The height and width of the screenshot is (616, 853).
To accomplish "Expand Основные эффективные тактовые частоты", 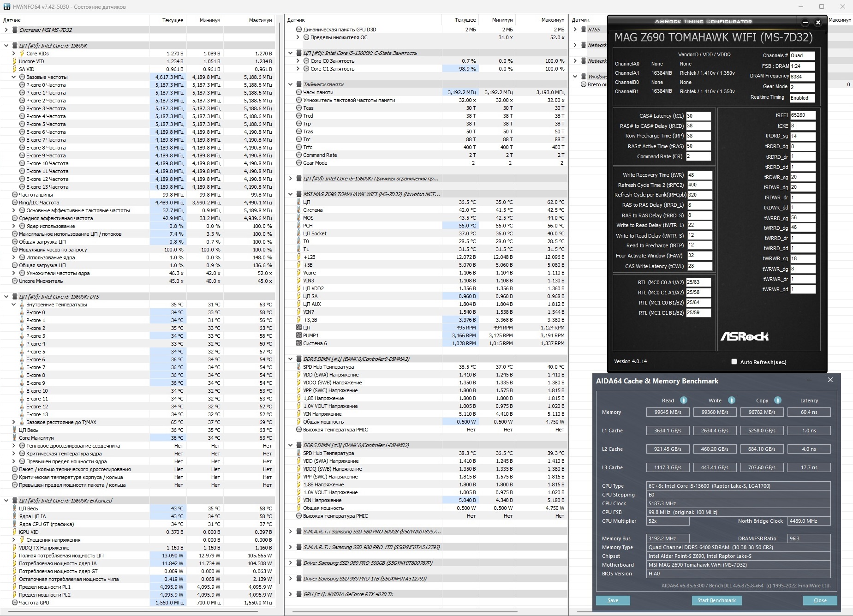I will pyautogui.click(x=13, y=210).
